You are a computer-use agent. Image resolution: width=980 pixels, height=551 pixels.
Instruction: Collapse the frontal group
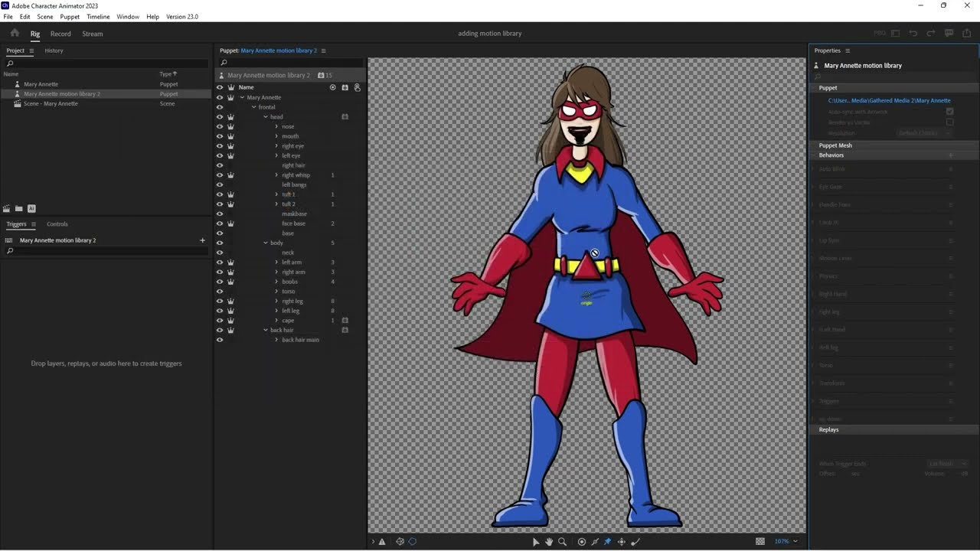(x=254, y=107)
